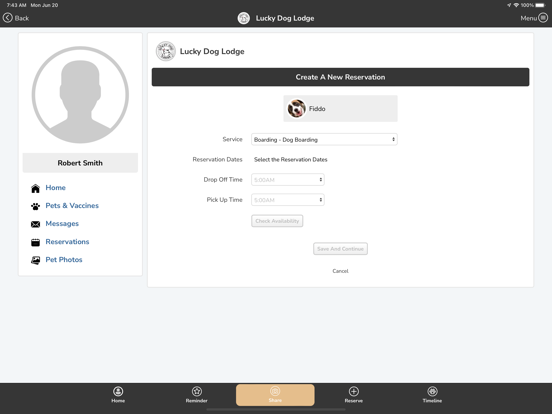Click the paw icon beside Pets & Vaccines

(36, 206)
